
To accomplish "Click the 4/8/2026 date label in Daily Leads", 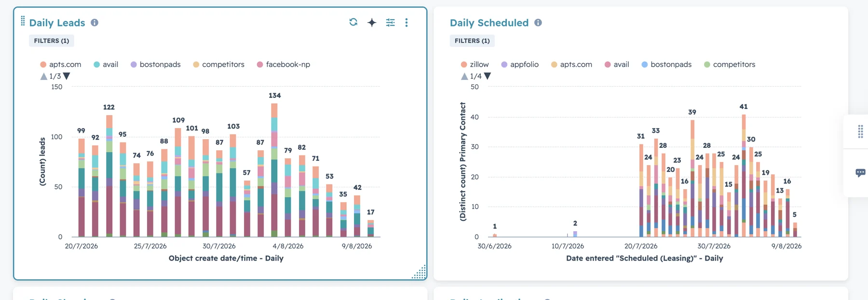I will click(288, 246).
